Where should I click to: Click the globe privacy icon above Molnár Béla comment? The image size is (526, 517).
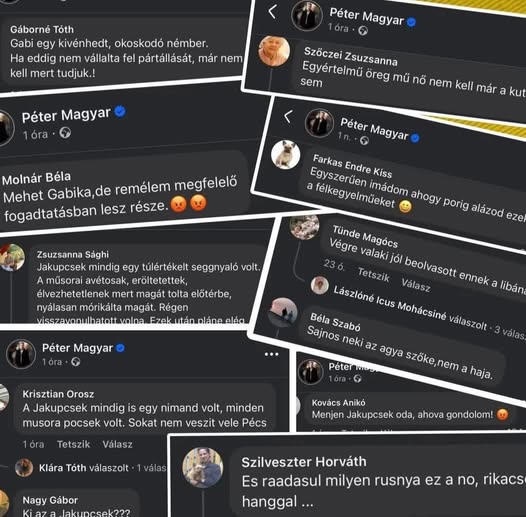click(65, 133)
